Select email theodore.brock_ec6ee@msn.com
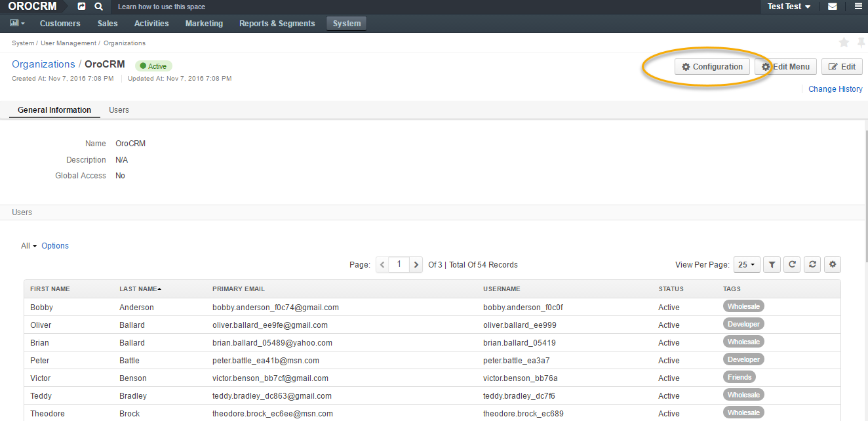This screenshot has height=421, width=868. [273, 414]
